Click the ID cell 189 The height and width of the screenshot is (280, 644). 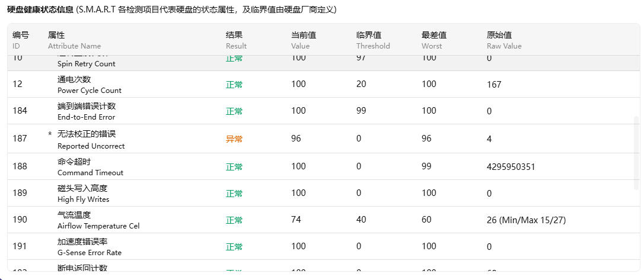tap(20, 192)
